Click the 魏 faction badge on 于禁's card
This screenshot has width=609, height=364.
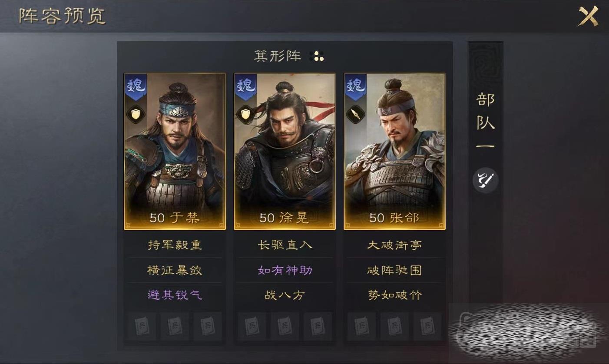(136, 87)
